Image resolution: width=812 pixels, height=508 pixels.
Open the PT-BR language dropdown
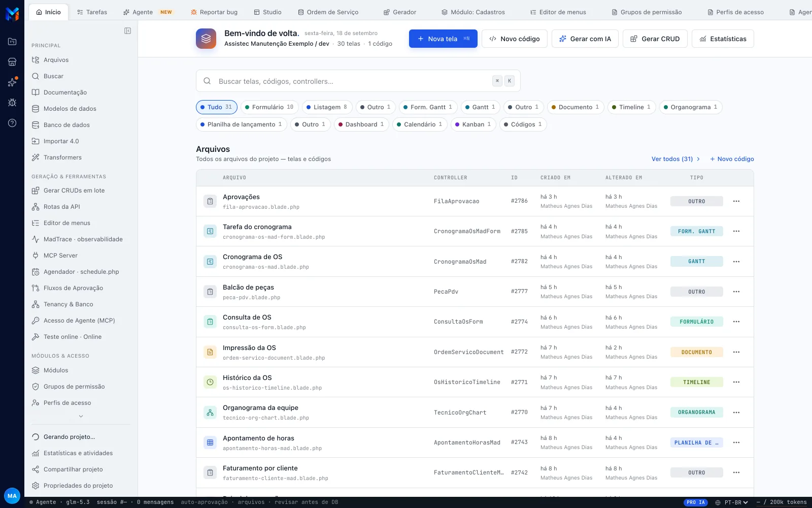(x=732, y=502)
